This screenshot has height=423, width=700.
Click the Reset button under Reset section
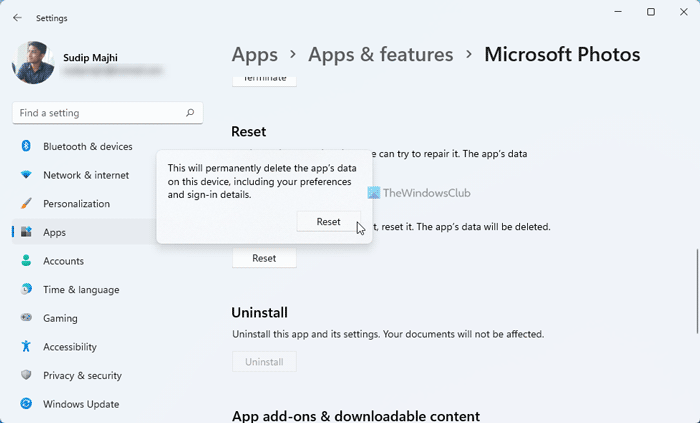(x=264, y=258)
